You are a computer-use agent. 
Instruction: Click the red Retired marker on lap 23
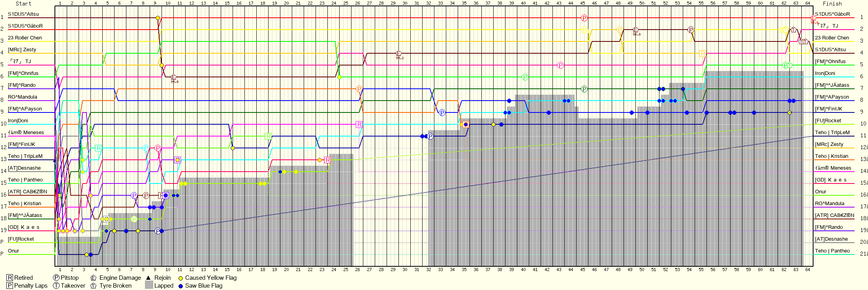[327, 160]
